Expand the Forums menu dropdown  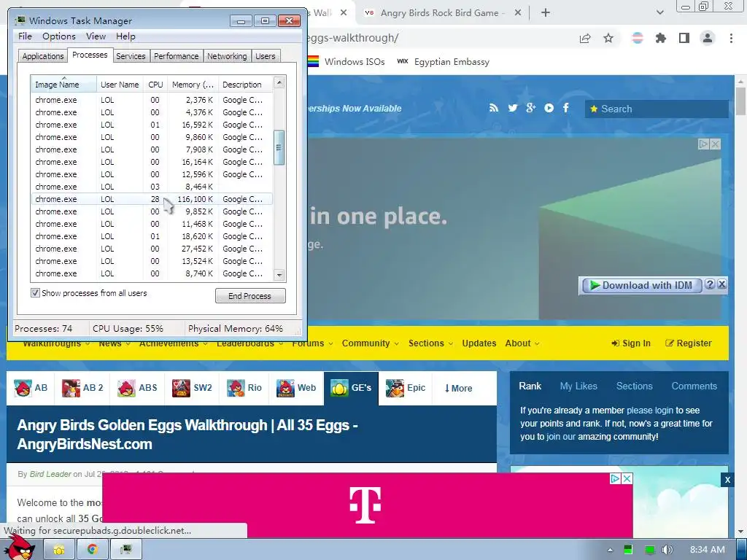[312, 343]
